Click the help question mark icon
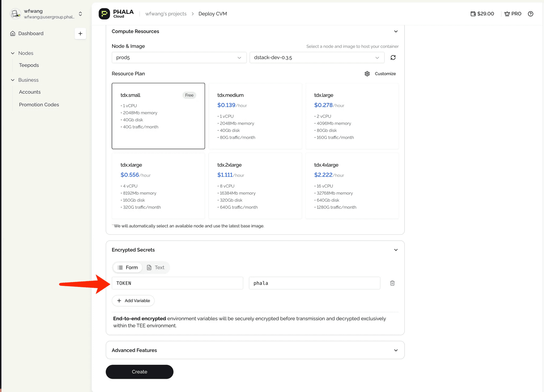Viewport: 544px width, 392px height. (x=530, y=14)
